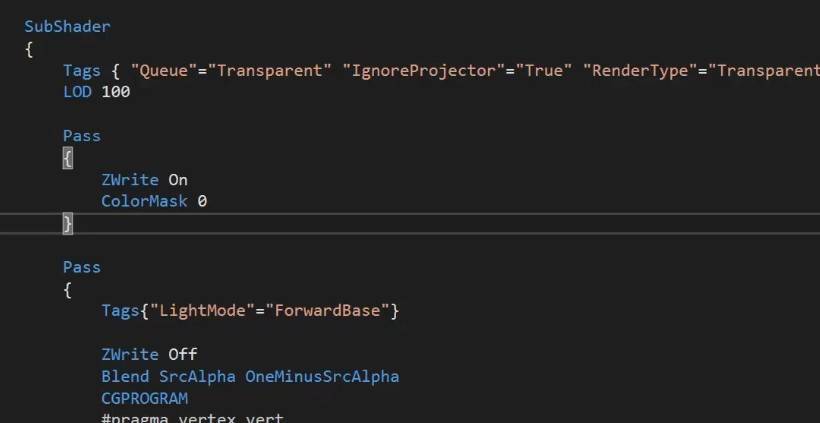Select the highlighted opening brace under first Pass

coord(68,158)
